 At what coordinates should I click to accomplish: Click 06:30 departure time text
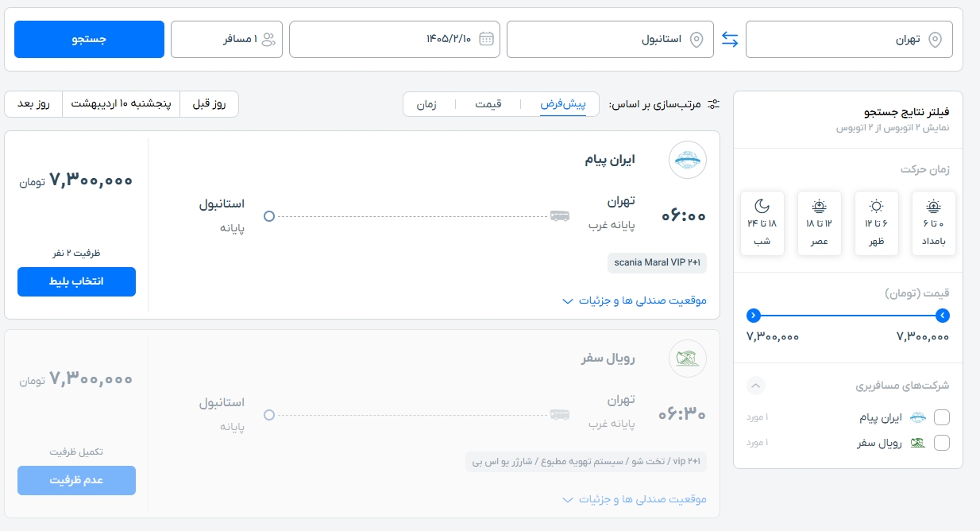[683, 414]
